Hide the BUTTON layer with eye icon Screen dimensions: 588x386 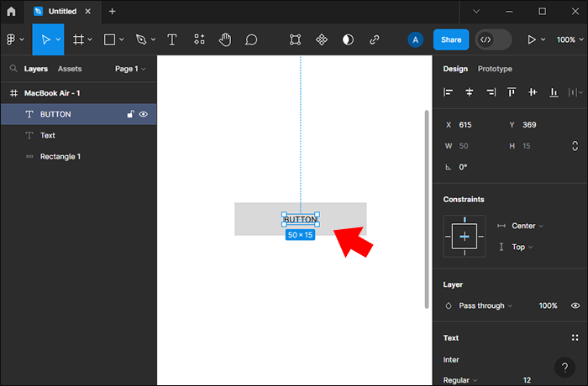pos(144,114)
